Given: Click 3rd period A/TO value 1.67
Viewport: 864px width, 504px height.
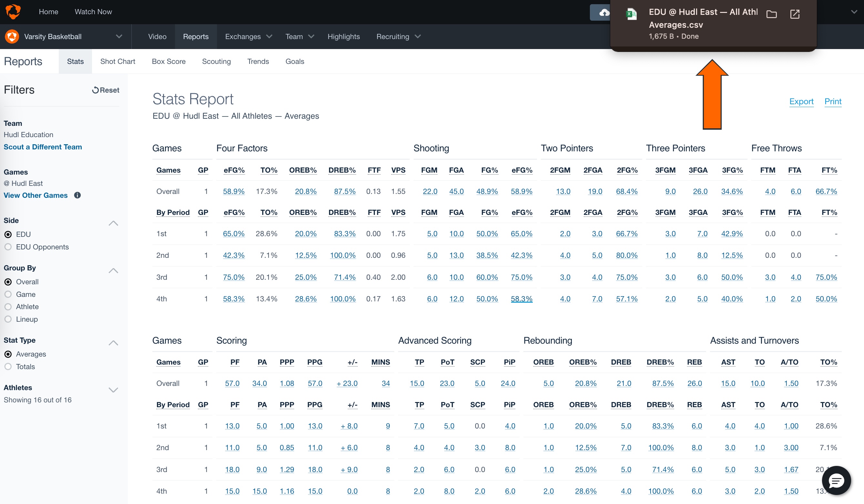Looking at the screenshot, I should click(791, 470).
